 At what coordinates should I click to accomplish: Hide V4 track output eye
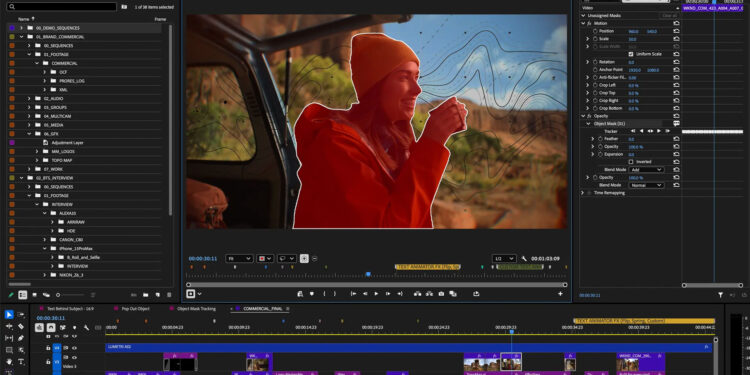[x=74, y=348]
